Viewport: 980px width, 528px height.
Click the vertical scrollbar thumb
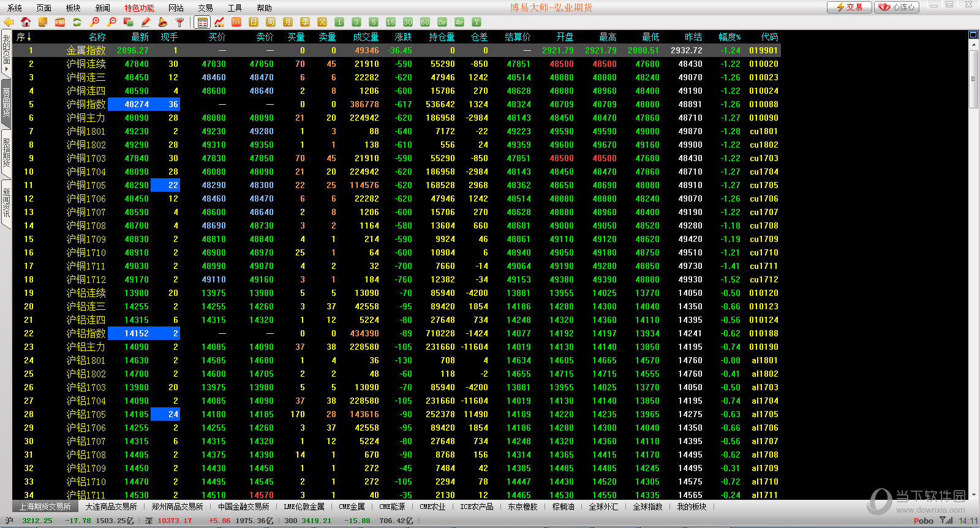[973, 78]
